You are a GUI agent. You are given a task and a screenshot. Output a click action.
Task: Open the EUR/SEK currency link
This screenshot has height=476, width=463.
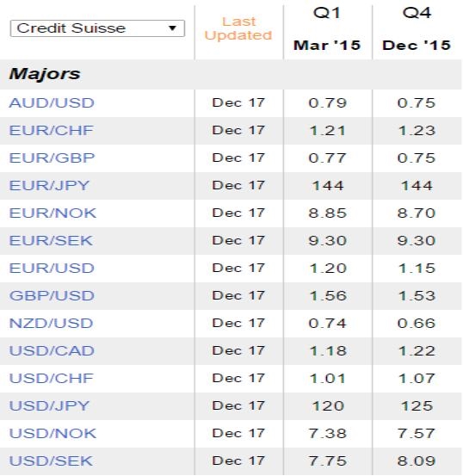click(51, 241)
